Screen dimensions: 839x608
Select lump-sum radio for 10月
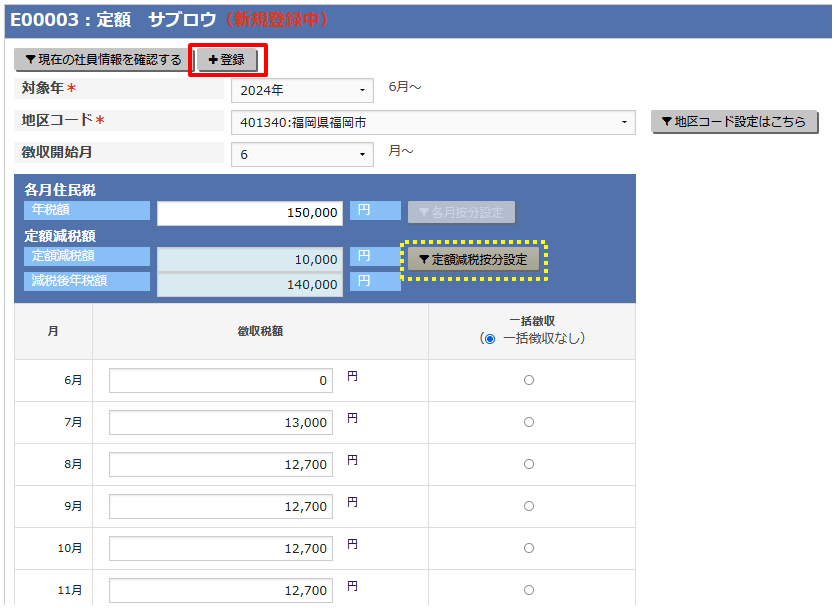(x=529, y=548)
